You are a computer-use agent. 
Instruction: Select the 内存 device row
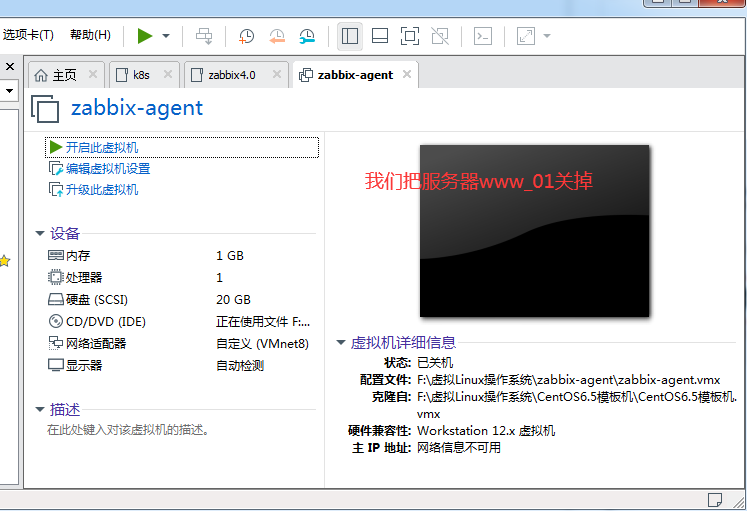[x=181, y=256]
